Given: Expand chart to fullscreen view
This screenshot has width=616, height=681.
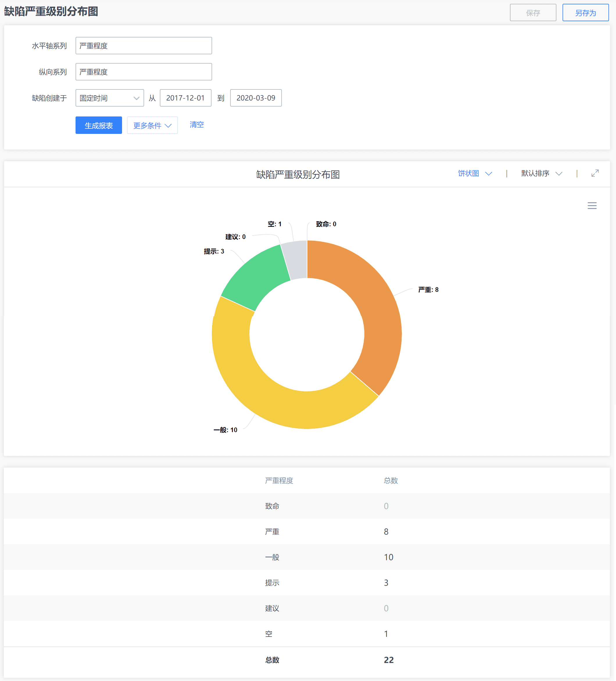Looking at the screenshot, I should coord(595,173).
